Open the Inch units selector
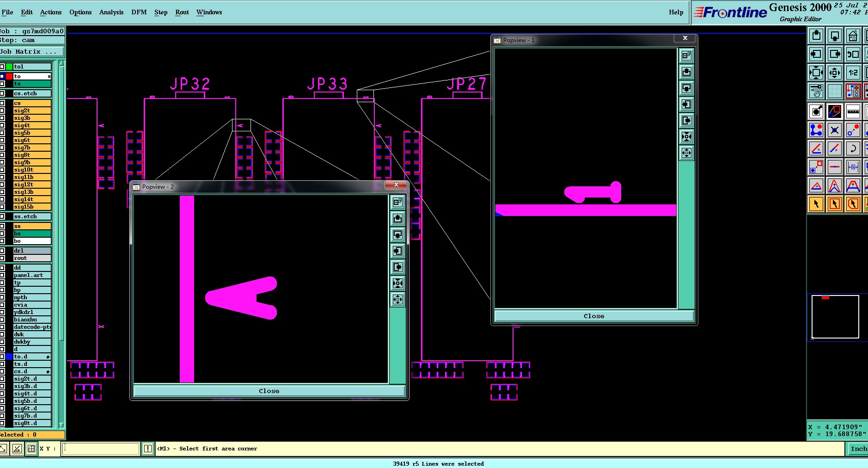The width and height of the screenshot is (868, 468). click(x=858, y=449)
